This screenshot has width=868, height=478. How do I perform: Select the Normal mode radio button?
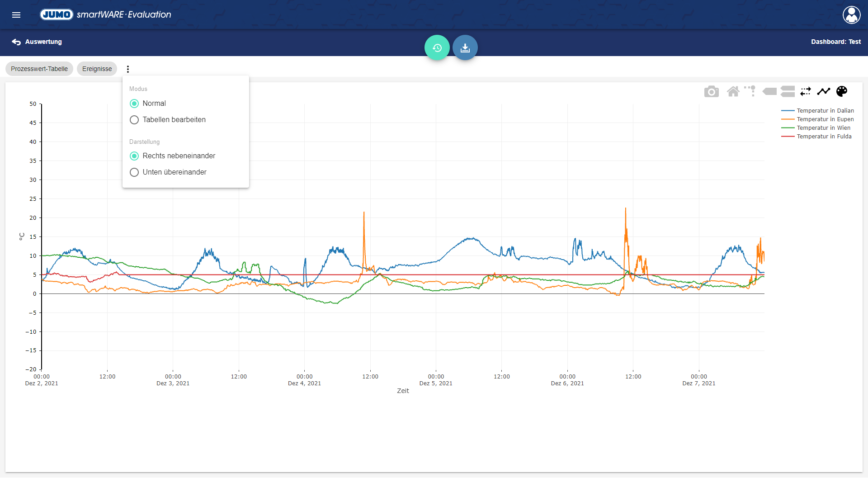(134, 104)
